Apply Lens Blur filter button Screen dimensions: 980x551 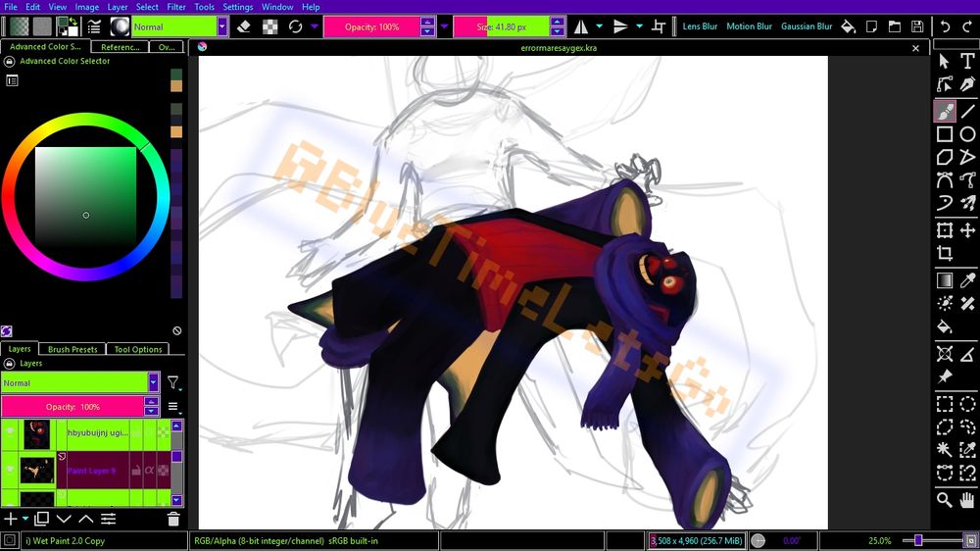pyautogui.click(x=700, y=26)
